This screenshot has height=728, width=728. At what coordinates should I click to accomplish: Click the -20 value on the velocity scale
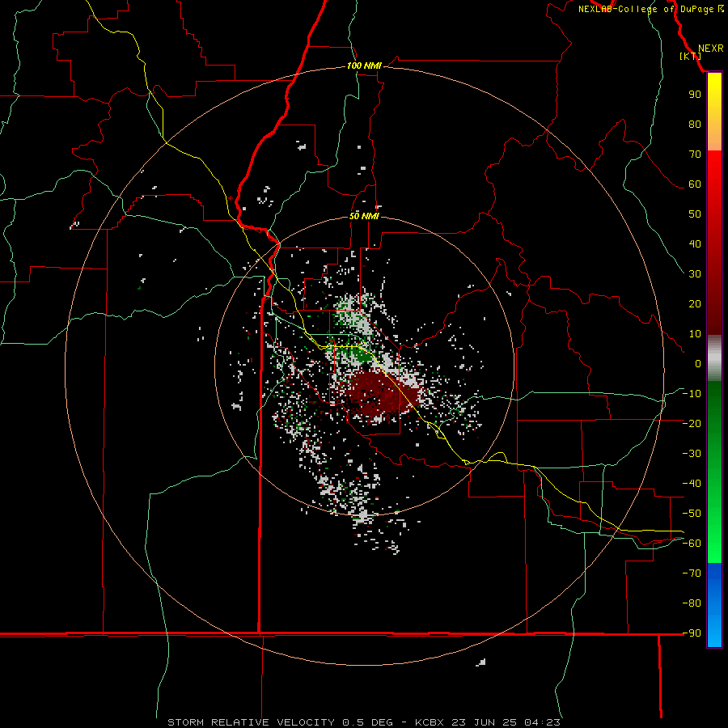click(x=692, y=424)
